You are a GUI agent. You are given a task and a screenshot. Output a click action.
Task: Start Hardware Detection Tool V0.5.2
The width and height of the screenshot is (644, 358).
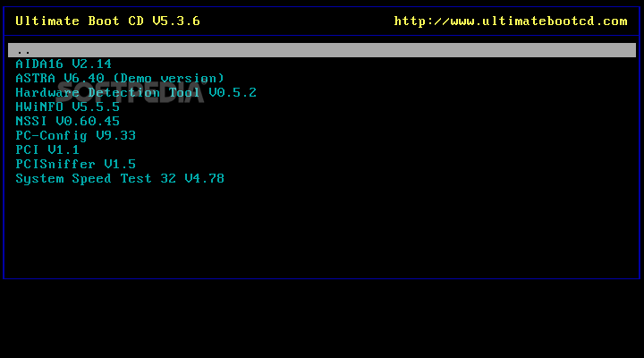click(136, 92)
